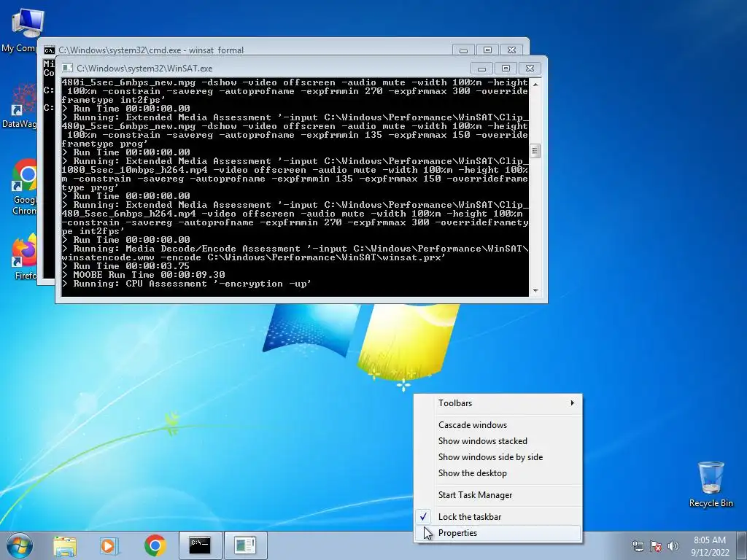747x560 pixels.
Task: Expand the Toolbars submenu
Action: pos(498,402)
